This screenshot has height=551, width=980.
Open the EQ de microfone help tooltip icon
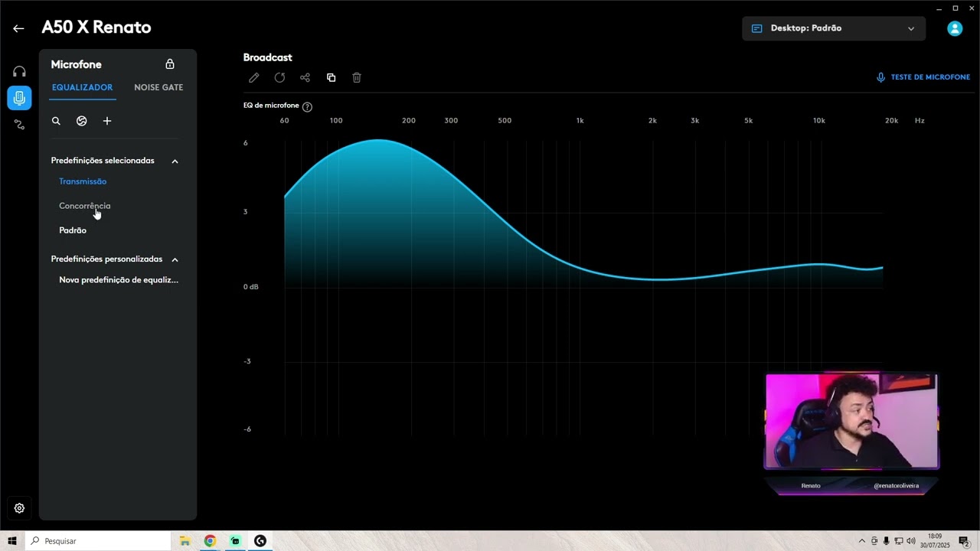(307, 106)
